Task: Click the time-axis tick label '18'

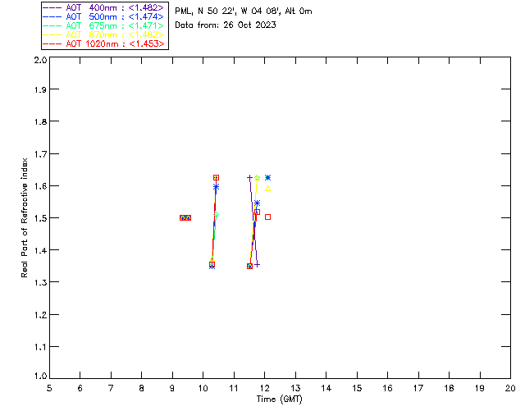Action: [x=449, y=388]
